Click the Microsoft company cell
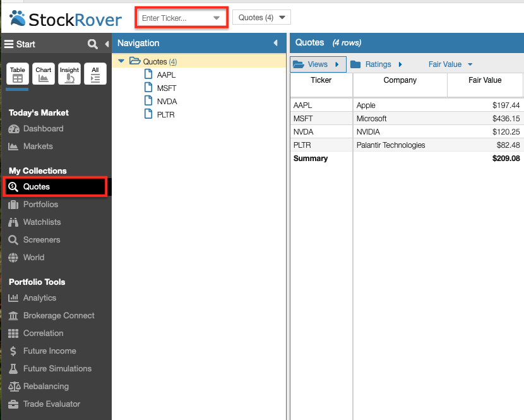The image size is (524, 420). (371, 119)
